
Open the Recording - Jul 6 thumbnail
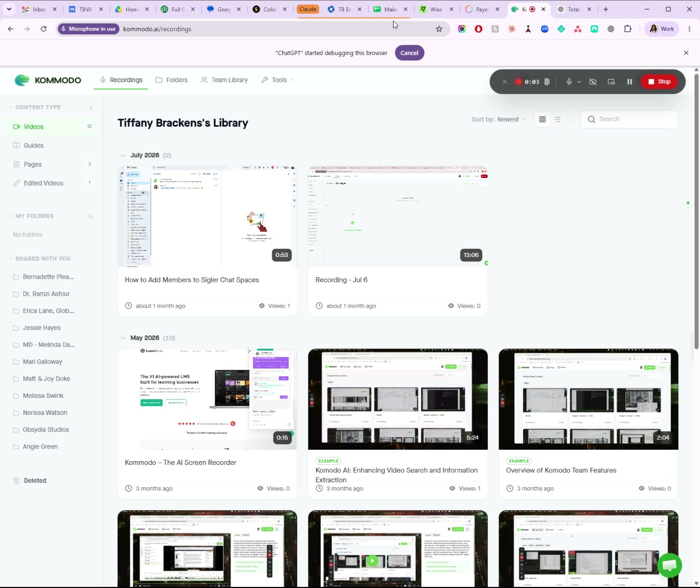(x=398, y=217)
